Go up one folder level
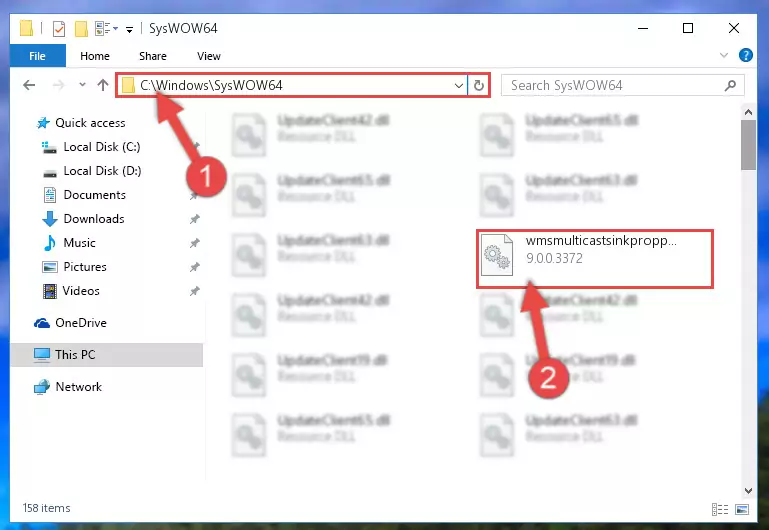 point(103,85)
